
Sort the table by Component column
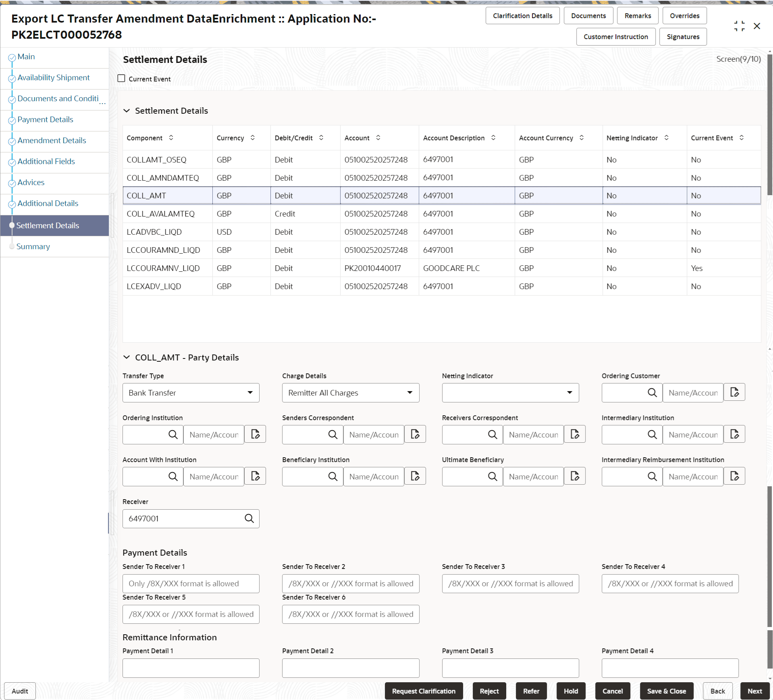[x=171, y=137]
